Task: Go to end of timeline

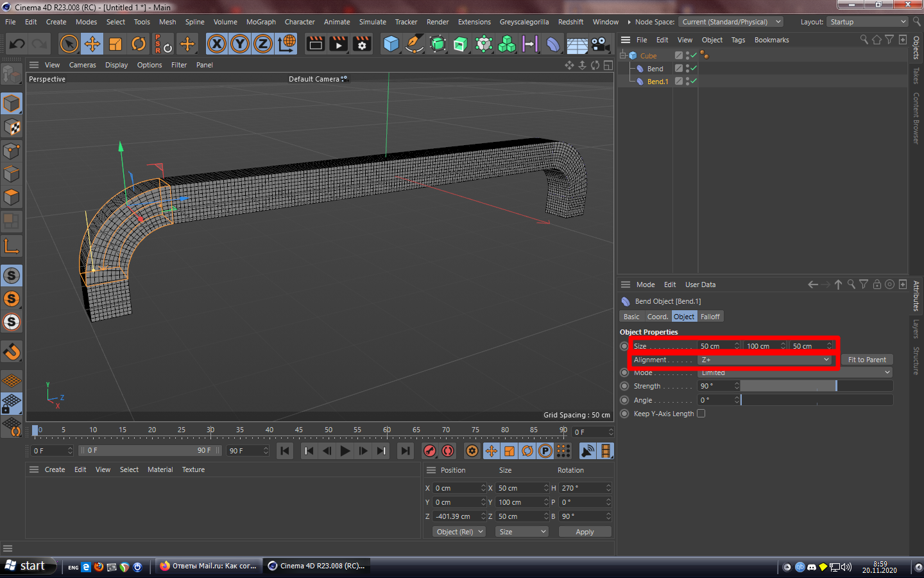Action: [406, 451]
